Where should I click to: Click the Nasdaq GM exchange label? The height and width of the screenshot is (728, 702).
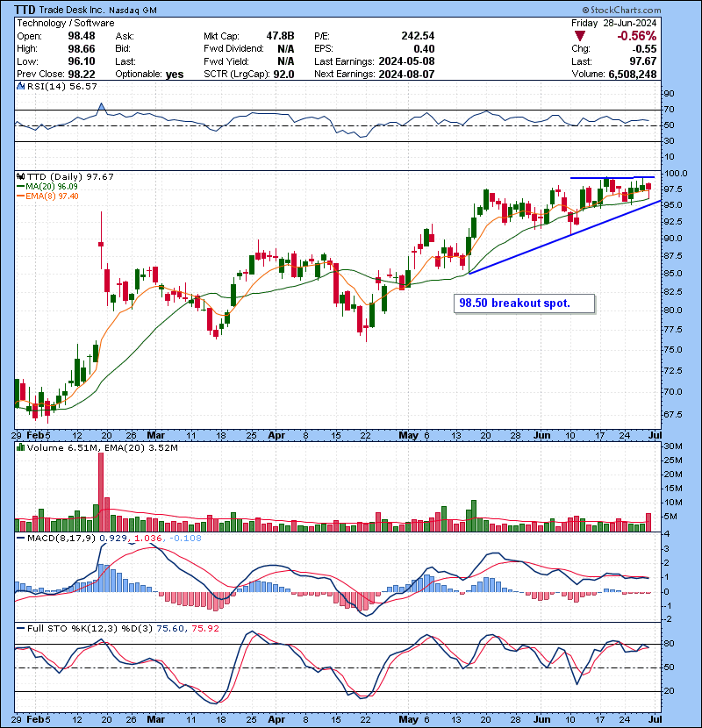133,11
